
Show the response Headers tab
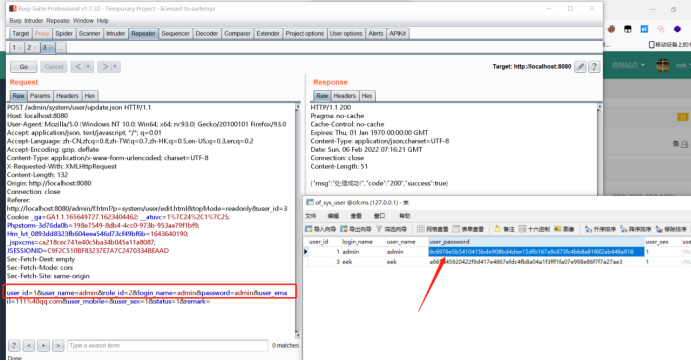click(345, 96)
